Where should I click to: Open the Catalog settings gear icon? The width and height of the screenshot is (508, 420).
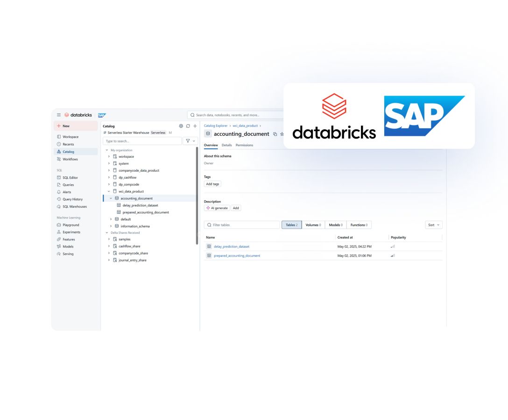pos(181,126)
